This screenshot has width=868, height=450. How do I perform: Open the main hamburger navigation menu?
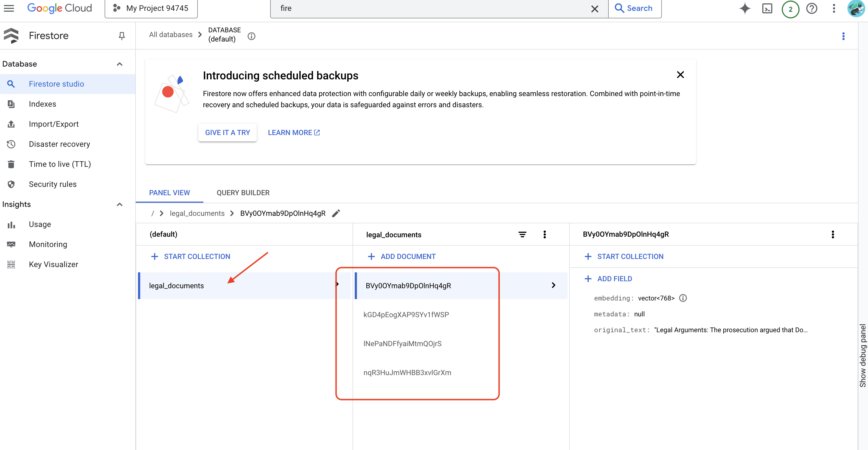coord(9,8)
